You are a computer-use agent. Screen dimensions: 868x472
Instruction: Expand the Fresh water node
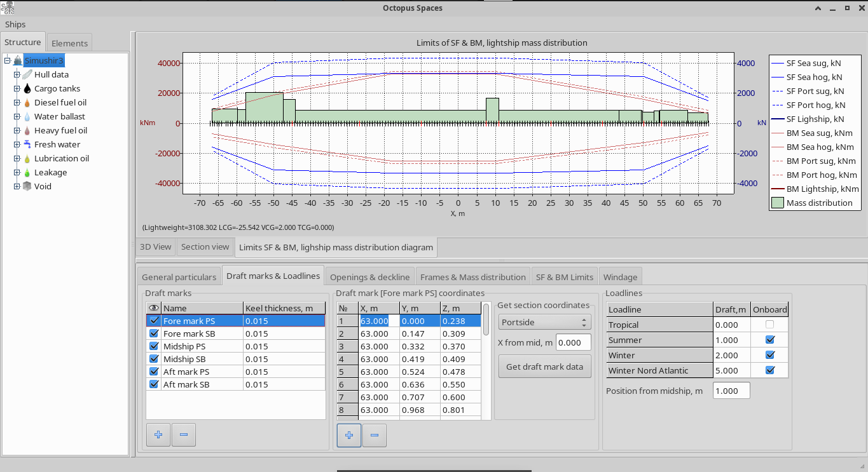click(x=17, y=145)
